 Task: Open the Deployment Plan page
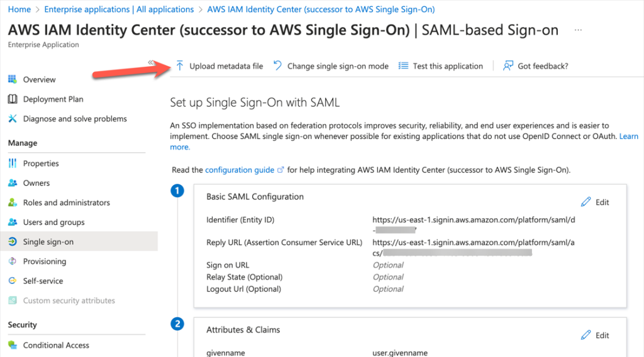(x=53, y=99)
